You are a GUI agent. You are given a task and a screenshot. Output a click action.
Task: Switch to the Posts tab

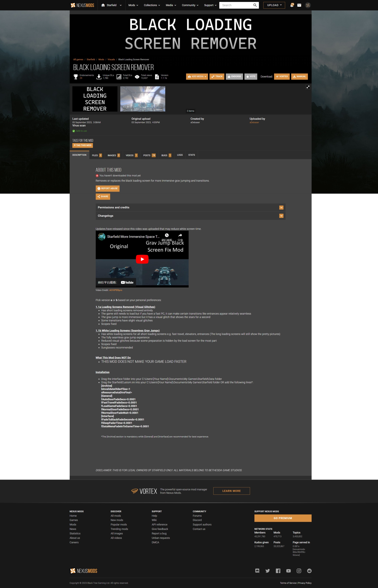149,155
